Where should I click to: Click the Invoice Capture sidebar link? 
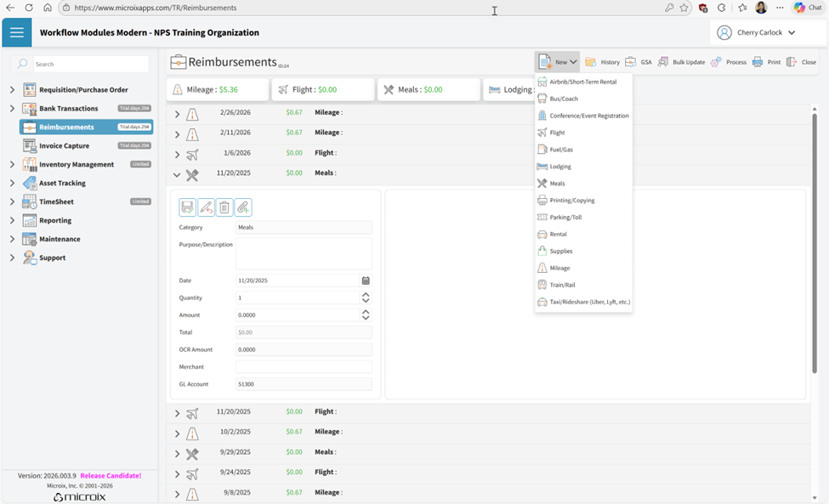coord(64,146)
